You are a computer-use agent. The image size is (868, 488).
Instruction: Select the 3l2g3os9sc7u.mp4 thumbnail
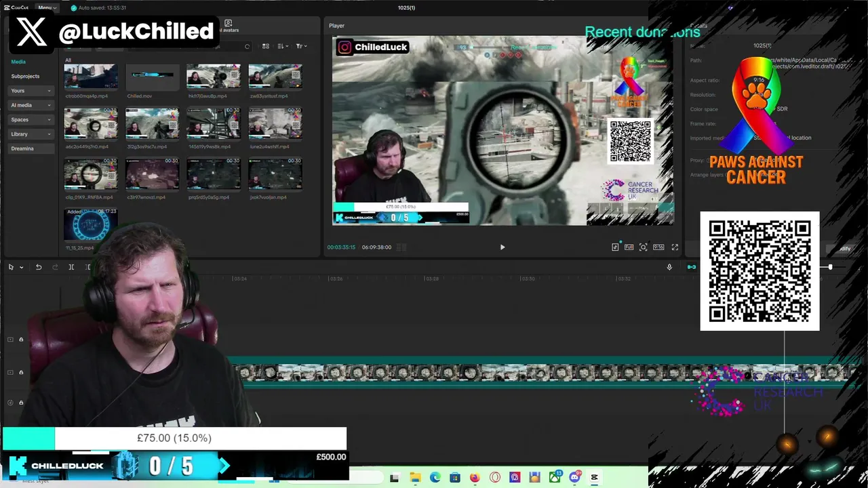pos(152,124)
